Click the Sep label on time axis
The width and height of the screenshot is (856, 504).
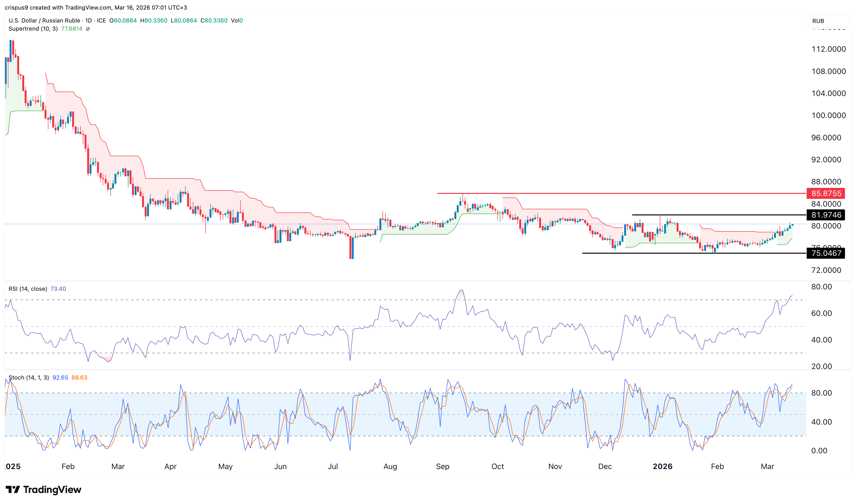pyautogui.click(x=442, y=466)
